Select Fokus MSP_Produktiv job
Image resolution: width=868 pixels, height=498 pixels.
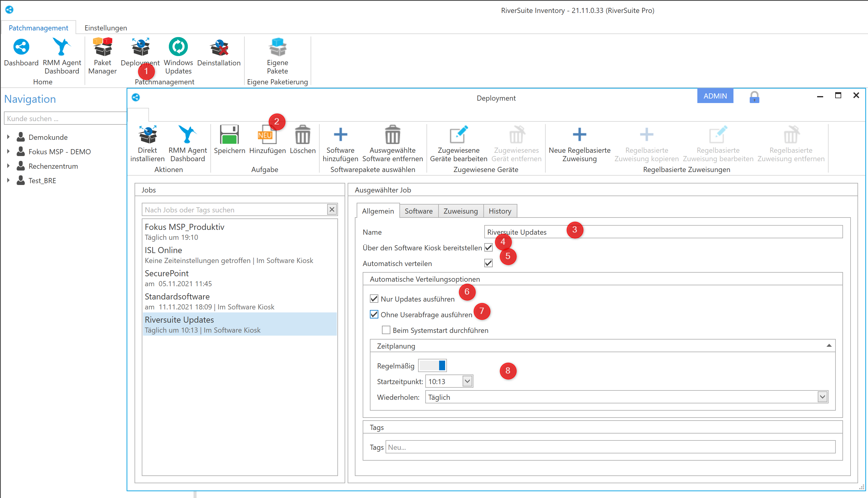click(240, 232)
